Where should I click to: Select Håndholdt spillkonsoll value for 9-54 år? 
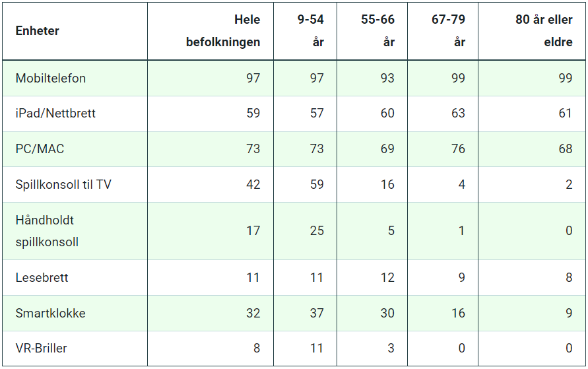(317, 231)
